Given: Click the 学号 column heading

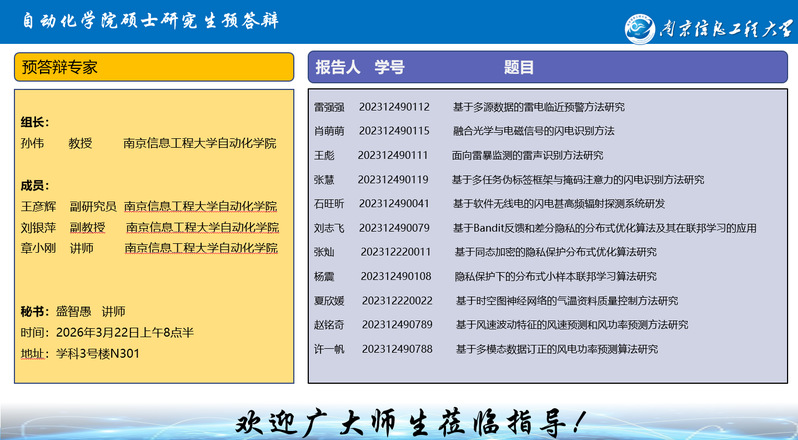Looking at the screenshot, I should 389,67.
